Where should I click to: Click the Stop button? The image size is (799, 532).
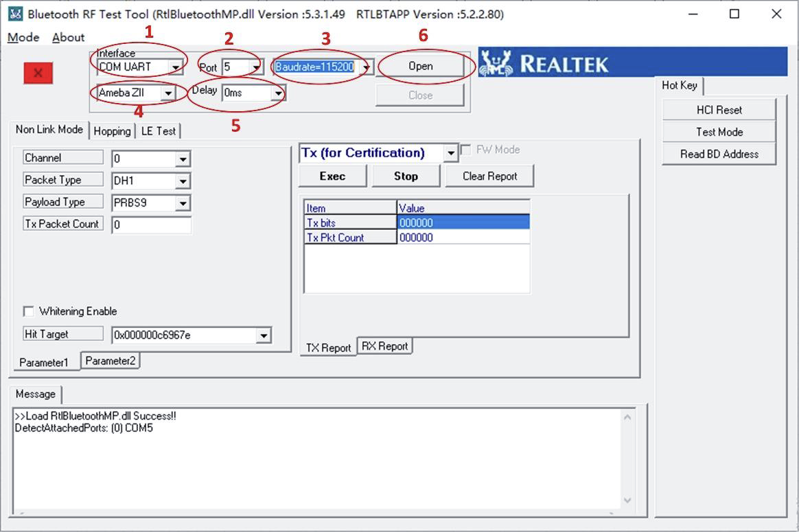point(406,176)
